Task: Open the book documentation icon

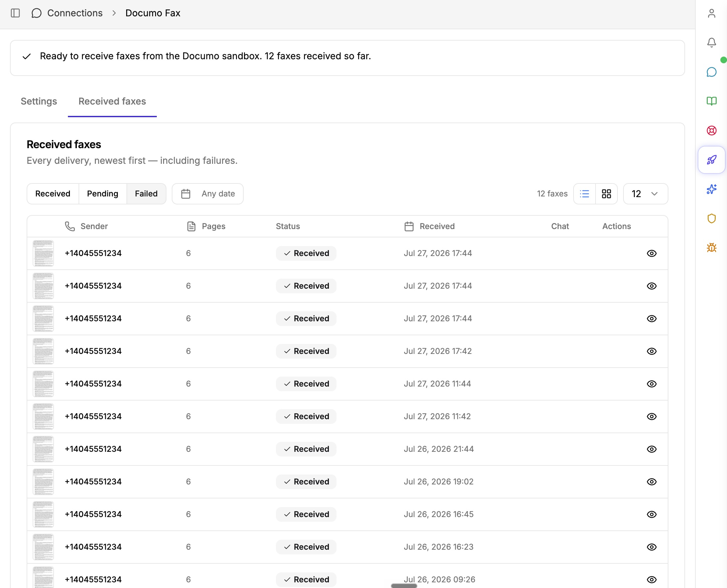Action: pyautogui.click(x=711, y=101)
